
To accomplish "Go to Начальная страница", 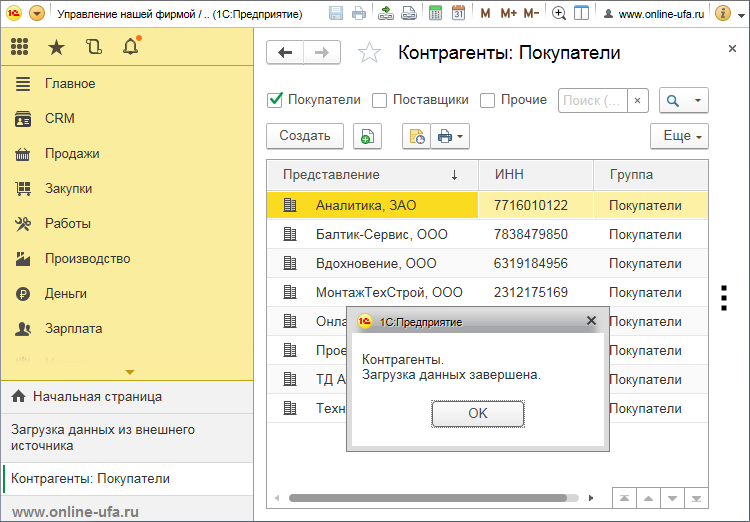I will pos(127,397).
